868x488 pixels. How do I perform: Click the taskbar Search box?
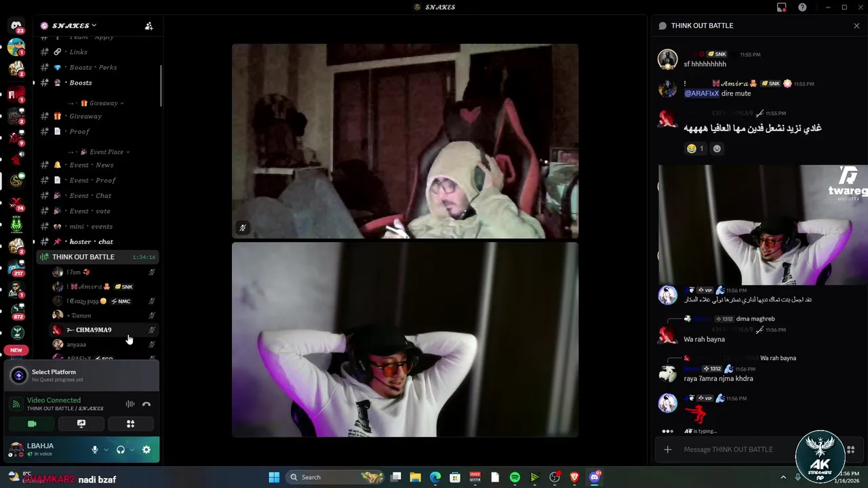pyautogui.click(x=336, y=477)
